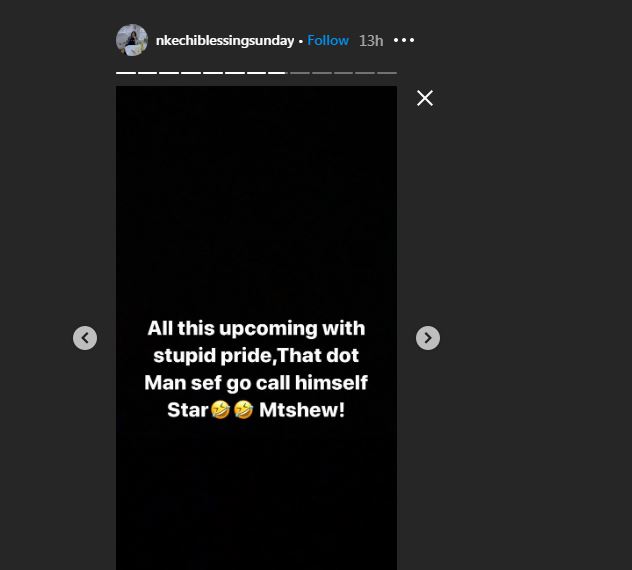Click the eighth, last white progress segment
Viewport: 632px width, 570px height.
(x=277, y=73)
